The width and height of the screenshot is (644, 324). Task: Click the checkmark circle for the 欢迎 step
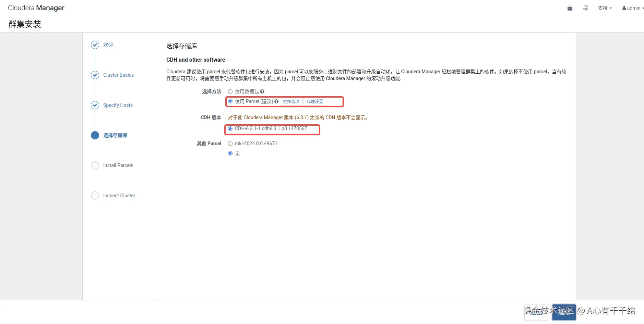point(95,45)
